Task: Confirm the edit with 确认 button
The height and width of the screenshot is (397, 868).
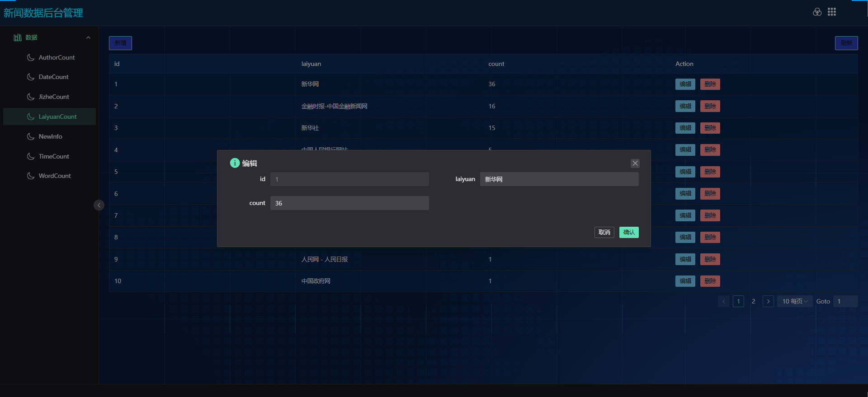Action: point(629,232)
